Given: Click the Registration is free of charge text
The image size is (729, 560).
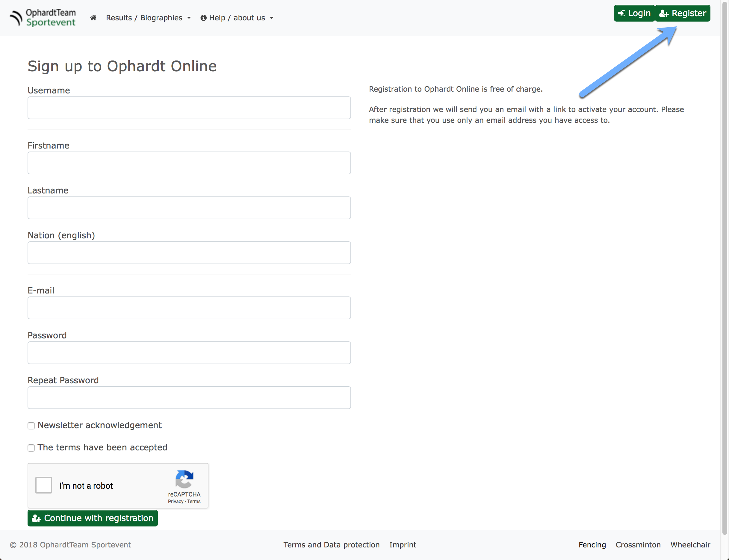Looking at the screenshot, I should tap(456, 89).
